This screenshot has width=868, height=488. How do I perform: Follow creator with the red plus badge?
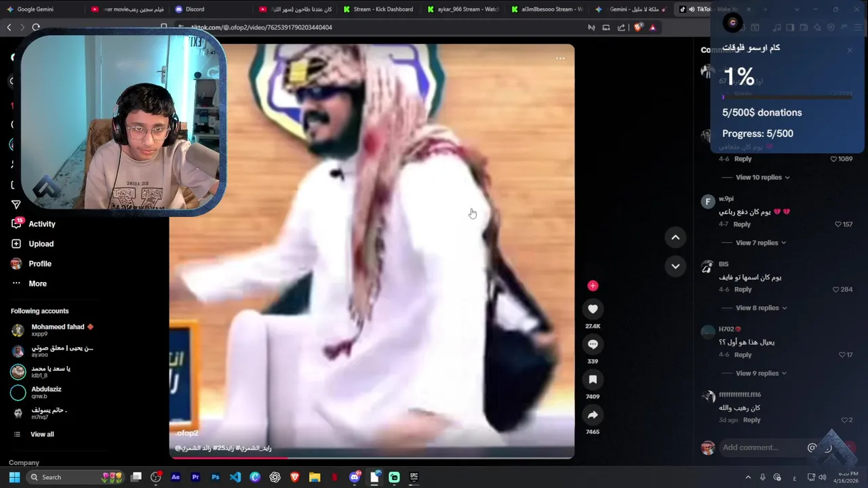(x=593, y=286)
